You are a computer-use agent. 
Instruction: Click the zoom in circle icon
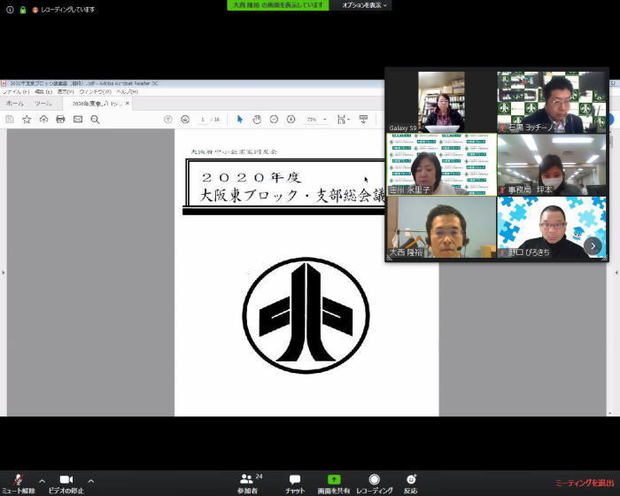(291, 119)
